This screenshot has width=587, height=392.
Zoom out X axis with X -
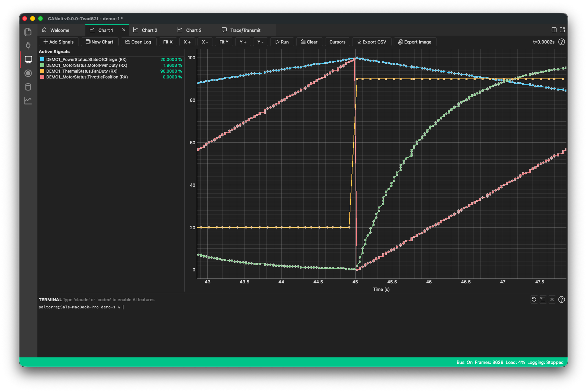pyautogui.click(x=205, y=42)
